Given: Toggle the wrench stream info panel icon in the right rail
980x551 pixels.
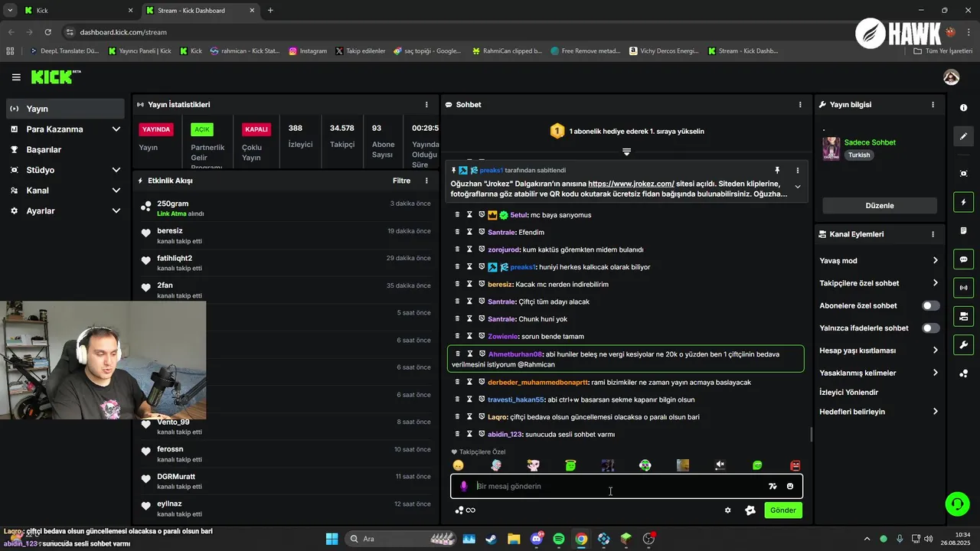Looking at the screenshot, I should tap(963, 344).
